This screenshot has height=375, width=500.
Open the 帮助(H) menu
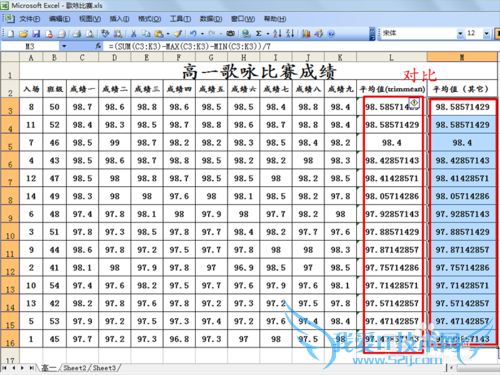coord(275,19)
